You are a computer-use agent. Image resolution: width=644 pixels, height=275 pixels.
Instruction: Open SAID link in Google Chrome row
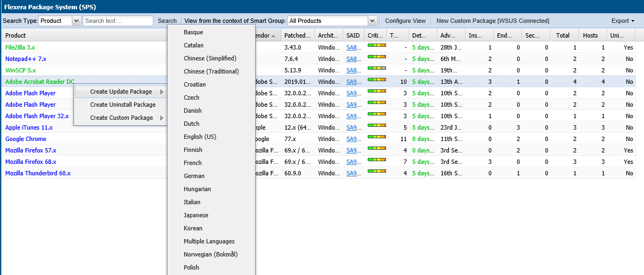click(354, 139)
